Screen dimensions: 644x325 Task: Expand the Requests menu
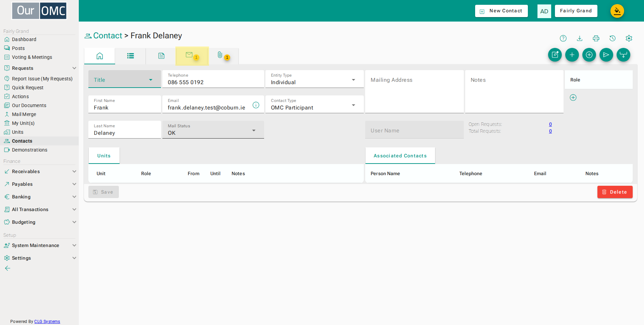[x=39, y=68]
